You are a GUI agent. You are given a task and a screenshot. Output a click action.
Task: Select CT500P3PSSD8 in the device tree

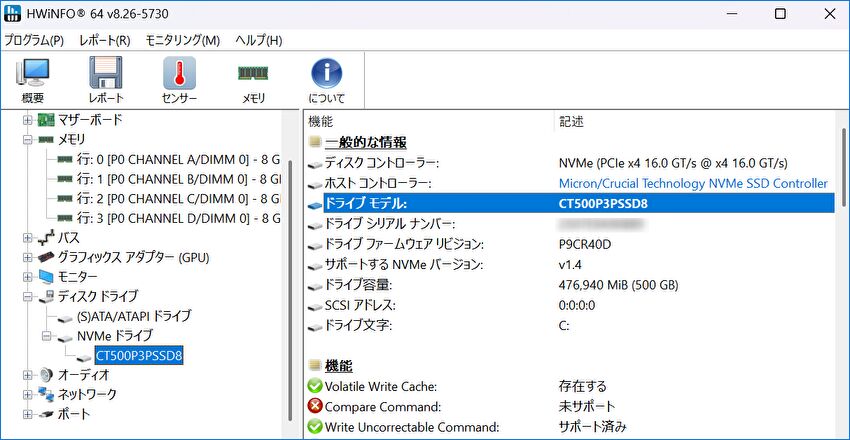[139, 356]
